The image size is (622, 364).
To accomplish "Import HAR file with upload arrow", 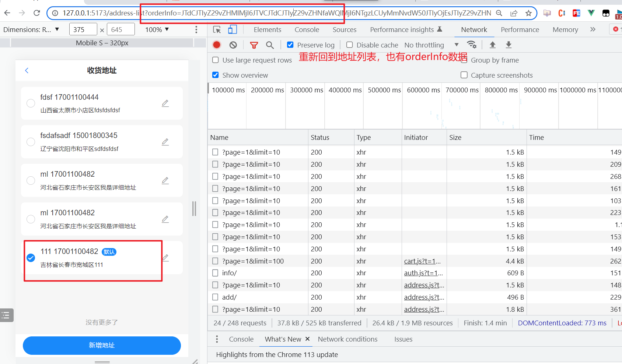I will (x=492, y=45).
